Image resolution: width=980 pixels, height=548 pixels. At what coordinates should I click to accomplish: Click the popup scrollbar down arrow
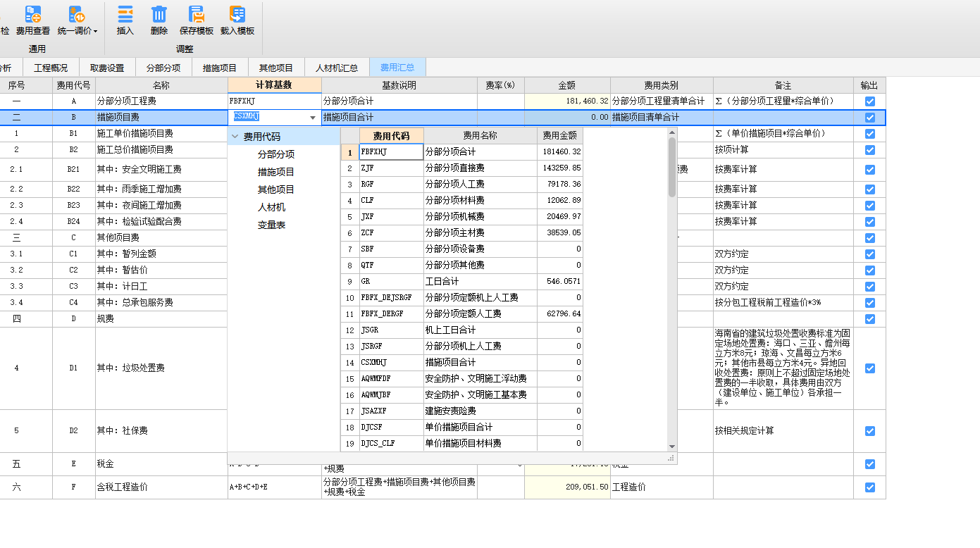[x=672, y=447]
